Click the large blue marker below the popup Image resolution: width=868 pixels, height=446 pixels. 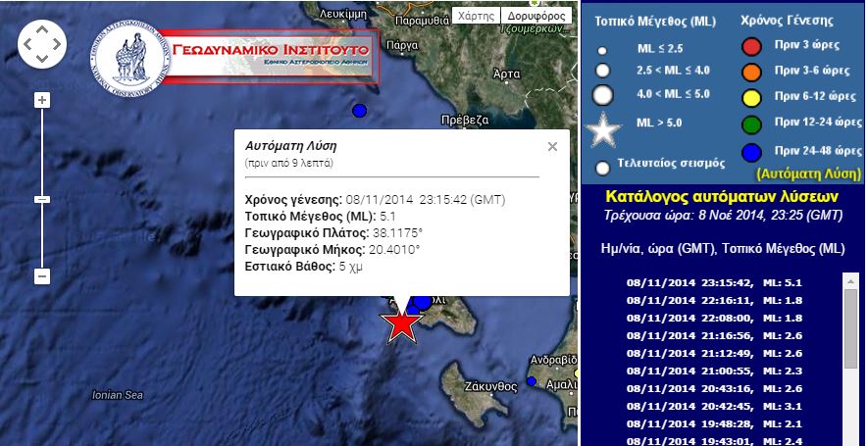coord(423,302)
